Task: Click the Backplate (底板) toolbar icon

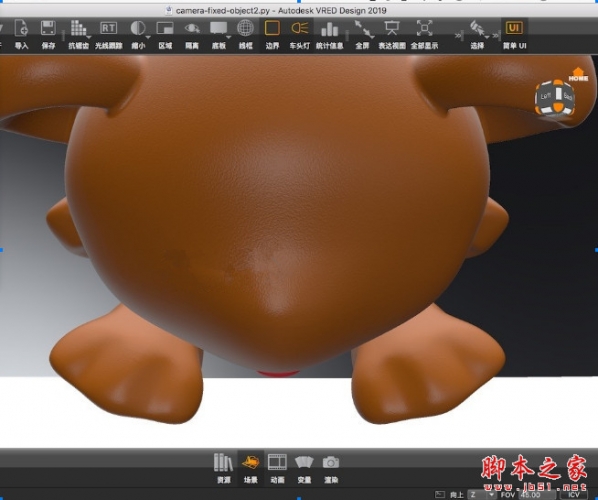Action: click(219, 28)
